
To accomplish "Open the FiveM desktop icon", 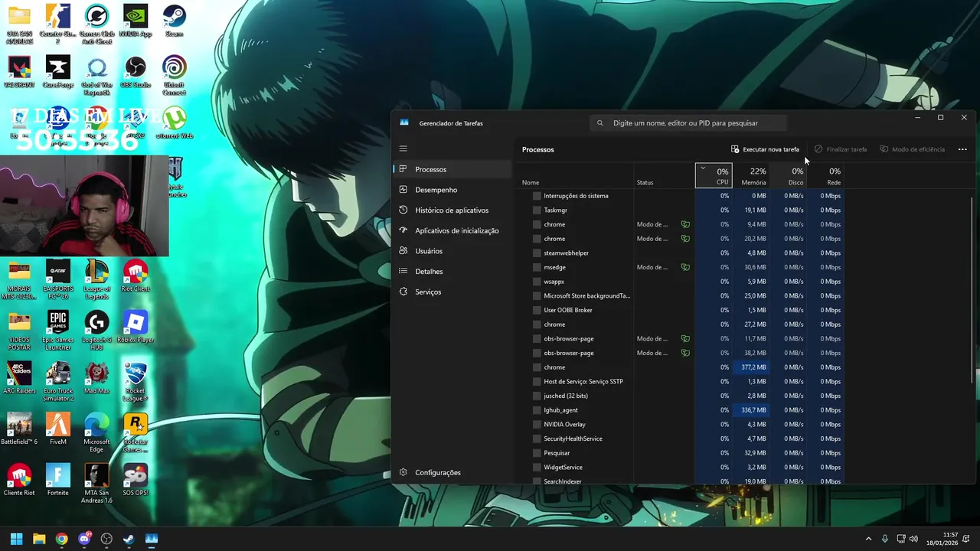I will tap(57, 429).
